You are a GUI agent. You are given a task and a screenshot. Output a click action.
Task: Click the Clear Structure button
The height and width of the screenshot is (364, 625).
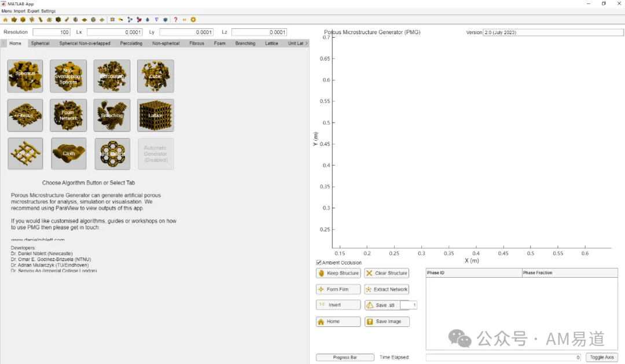(387, 273)
